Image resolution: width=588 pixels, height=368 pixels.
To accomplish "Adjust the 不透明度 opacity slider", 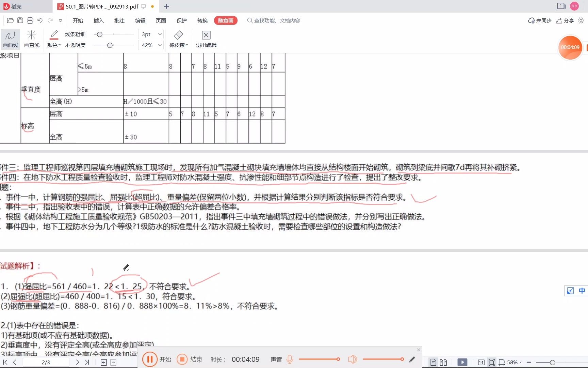I will (110, 45).
